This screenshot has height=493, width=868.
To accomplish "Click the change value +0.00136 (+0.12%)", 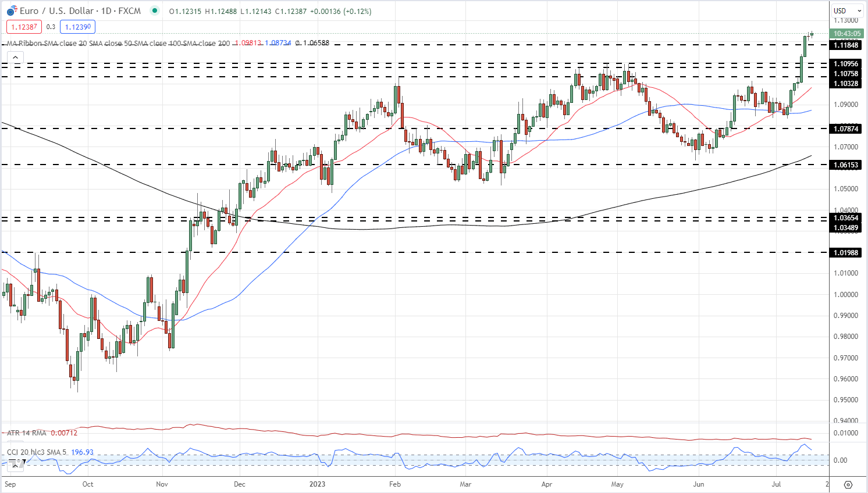I will pos(340,11).
